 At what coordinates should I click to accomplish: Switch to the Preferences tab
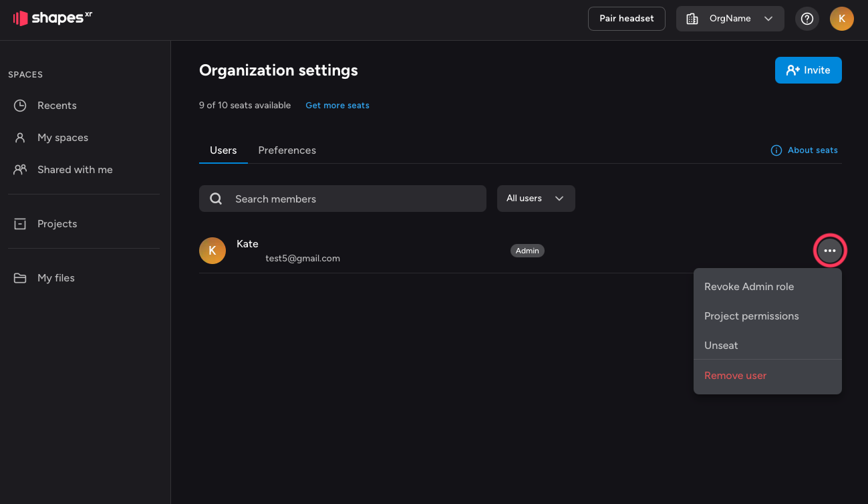pos(287,150)
